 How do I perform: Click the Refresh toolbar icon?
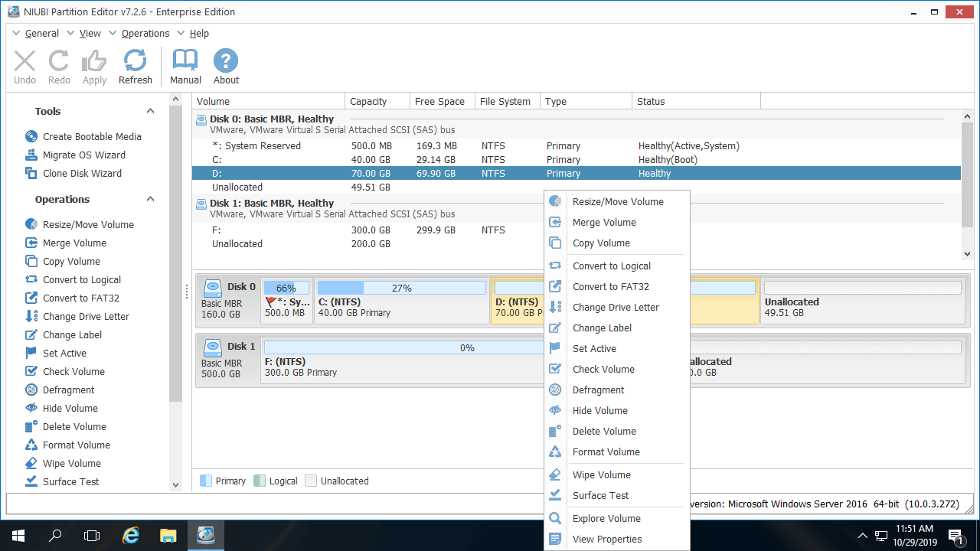pos(136,67)
